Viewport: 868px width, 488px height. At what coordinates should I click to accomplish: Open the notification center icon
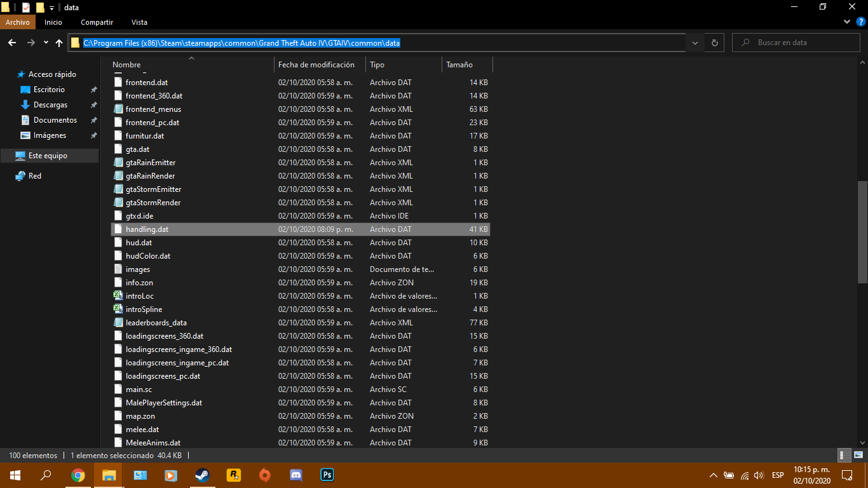point(847,475)
